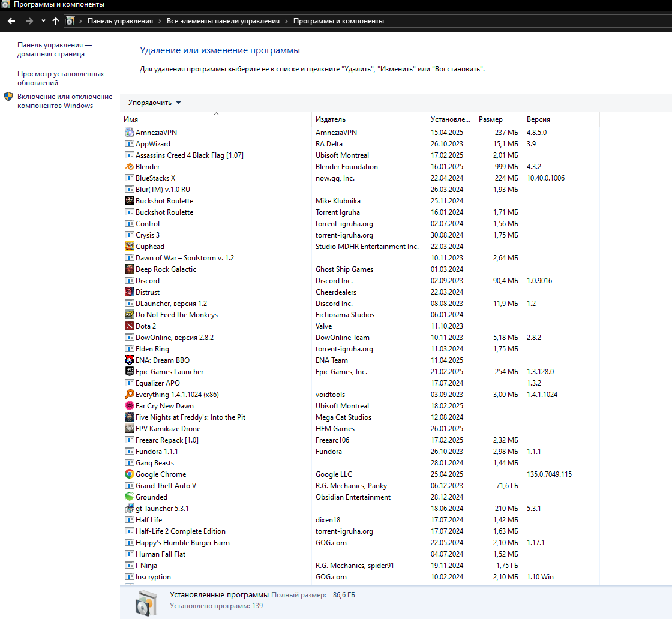
Task: Navigate up one level with up arrow
Action: point(56,21)
